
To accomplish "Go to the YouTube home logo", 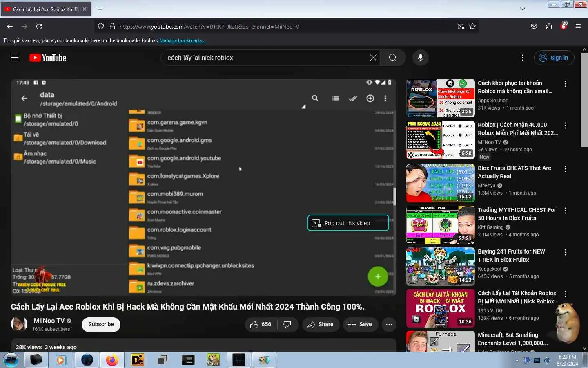I will point(48,58).
